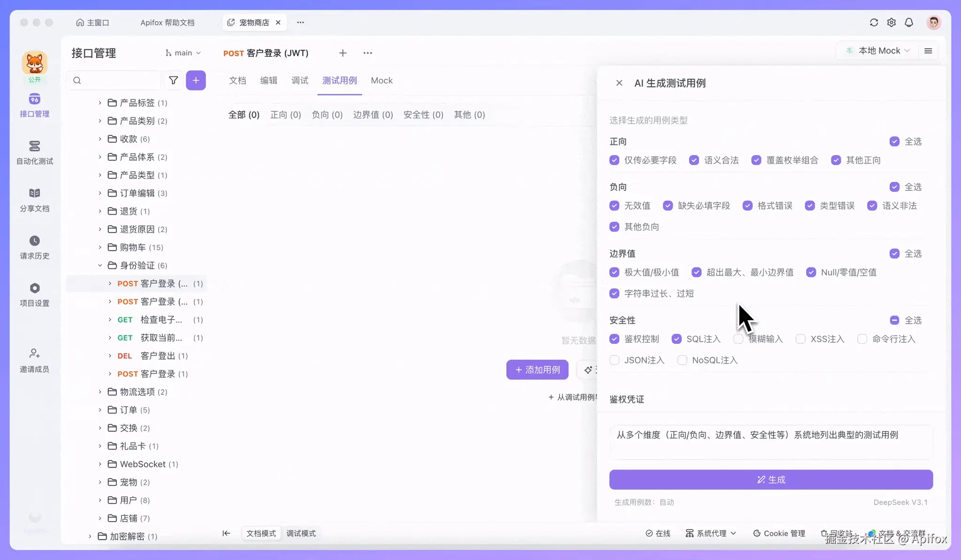Image resolution: width=961 pixels, height=560 pixels.
Task: Add a new tab with plus icon
Action: (343, 53)
